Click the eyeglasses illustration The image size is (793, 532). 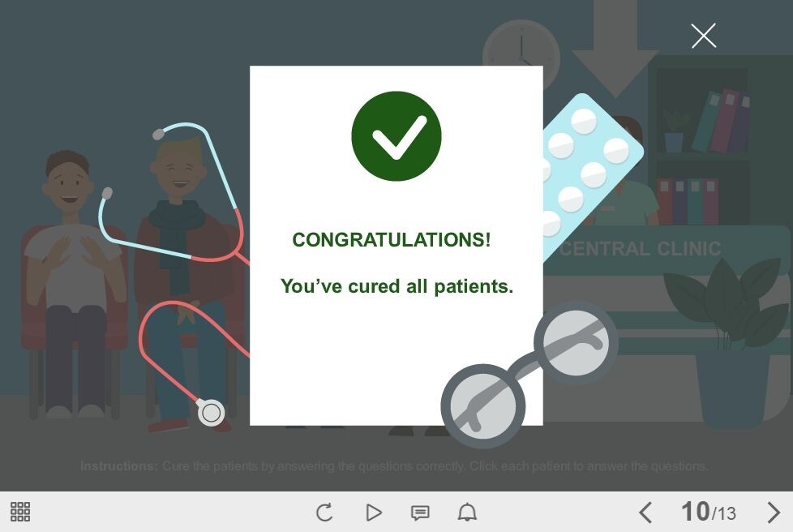529,374
